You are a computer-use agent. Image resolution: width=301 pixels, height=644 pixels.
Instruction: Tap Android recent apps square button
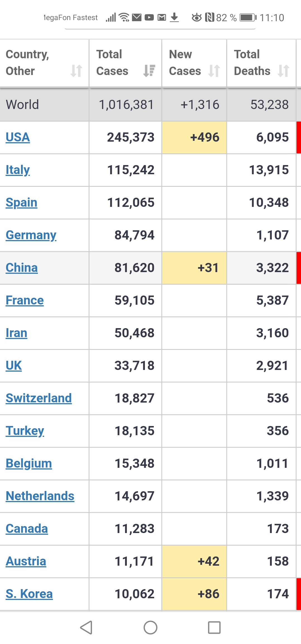[214, 628]
